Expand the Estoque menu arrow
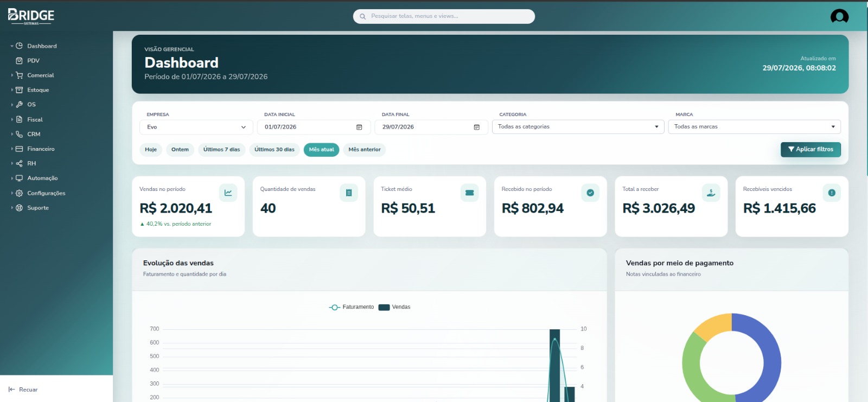868x402 pixels. pyautogui.click(x=12, y=90)
